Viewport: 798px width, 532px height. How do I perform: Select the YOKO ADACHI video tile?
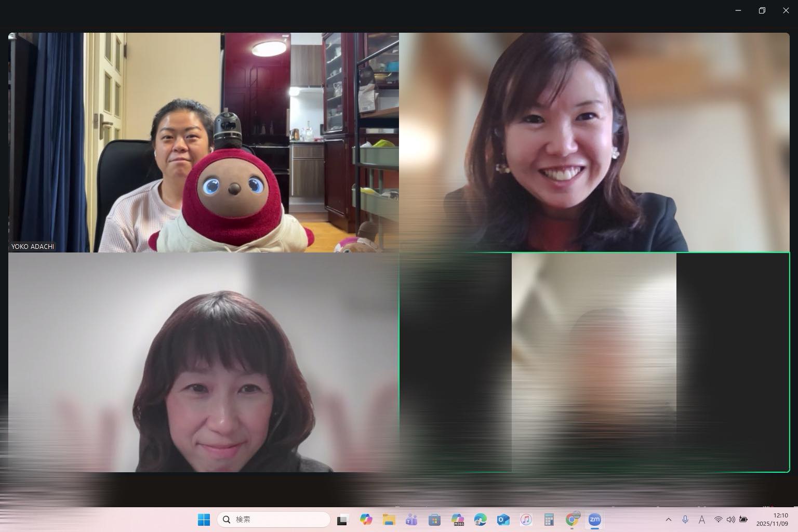203,142
